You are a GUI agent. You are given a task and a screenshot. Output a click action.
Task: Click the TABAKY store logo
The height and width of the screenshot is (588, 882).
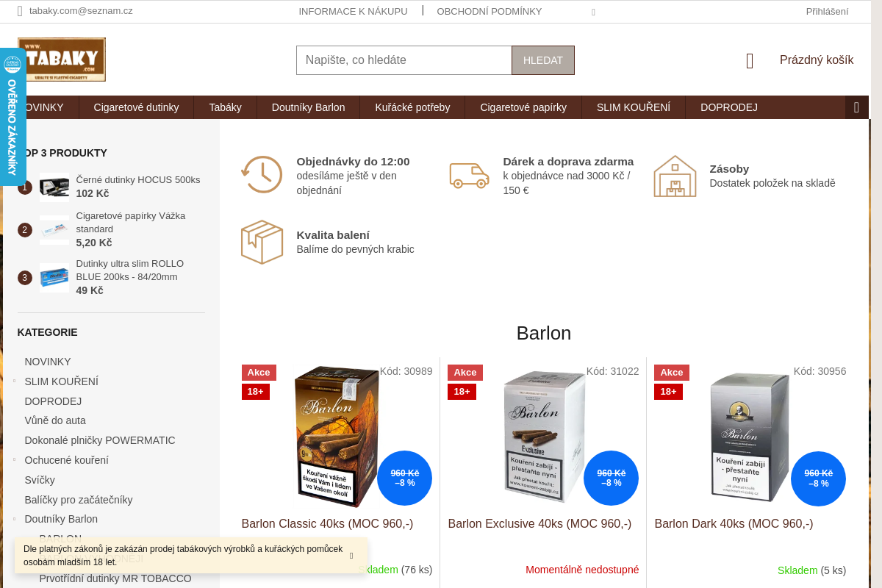pos(62,60)
